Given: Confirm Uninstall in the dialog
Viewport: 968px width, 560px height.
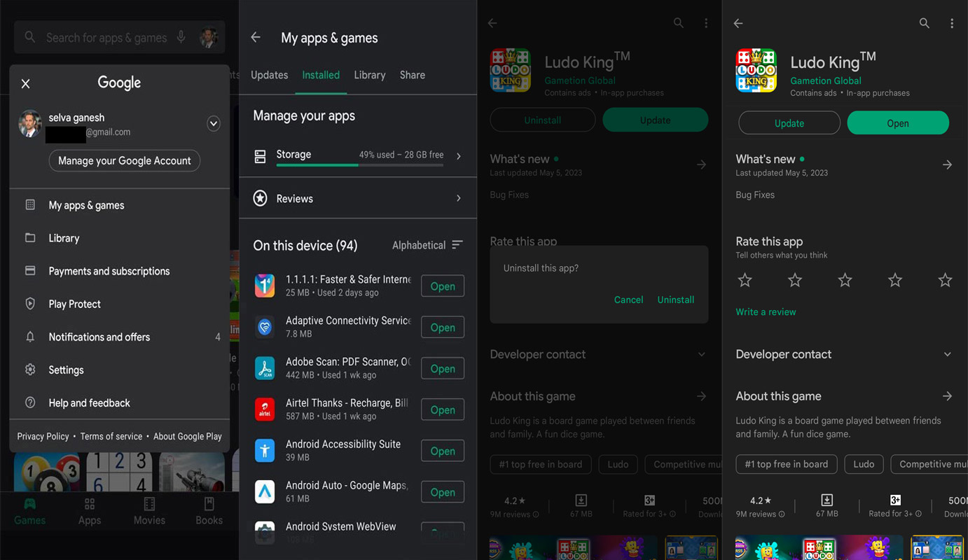Looking at the screenshot, I should pyautogui.click(x=676, y=300).
